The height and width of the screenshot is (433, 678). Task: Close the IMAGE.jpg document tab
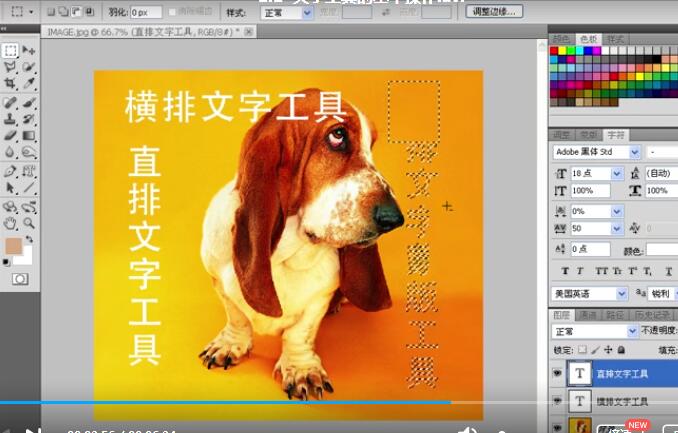pos(249,33)
